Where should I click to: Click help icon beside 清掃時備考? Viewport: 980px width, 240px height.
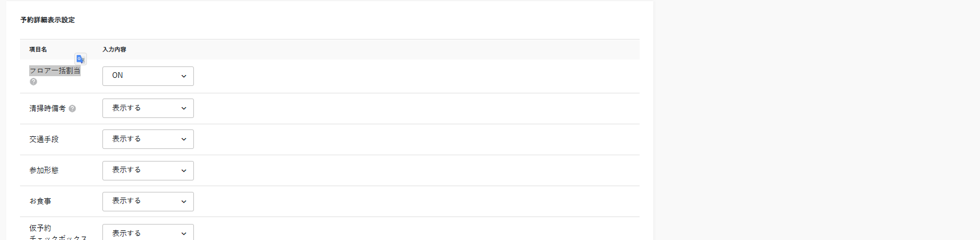(x=72, y=108)
